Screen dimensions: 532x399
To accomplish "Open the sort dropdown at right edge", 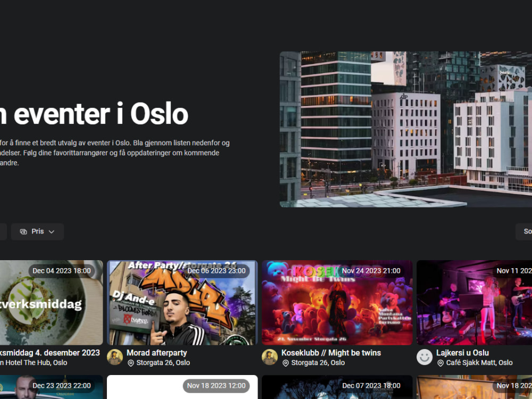I will click(524, 231).
